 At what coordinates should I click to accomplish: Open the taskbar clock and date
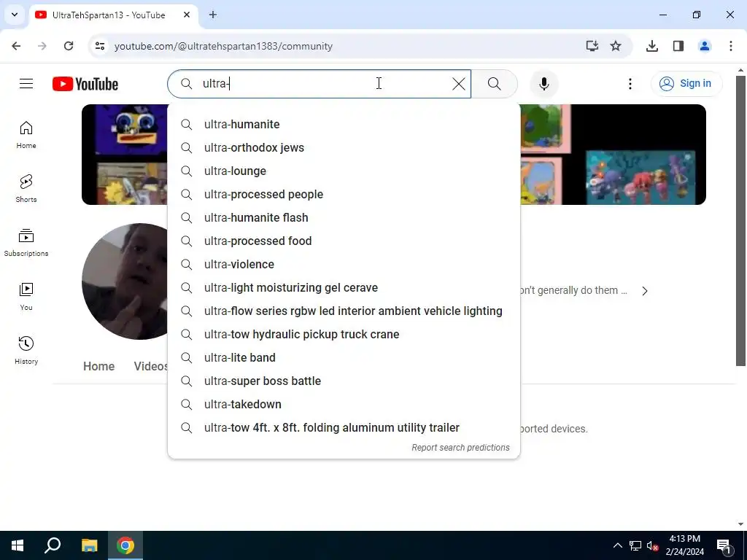684,545
